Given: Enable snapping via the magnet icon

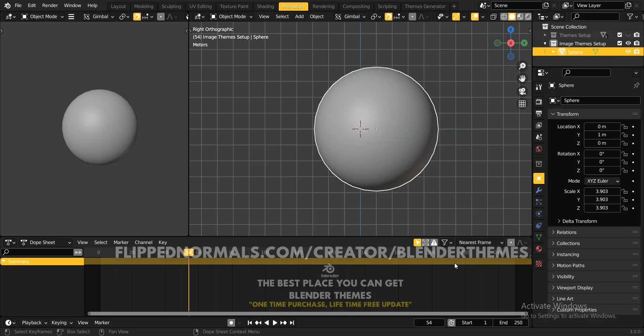Looking at the screenshot, I should click(x=137, y=16).
